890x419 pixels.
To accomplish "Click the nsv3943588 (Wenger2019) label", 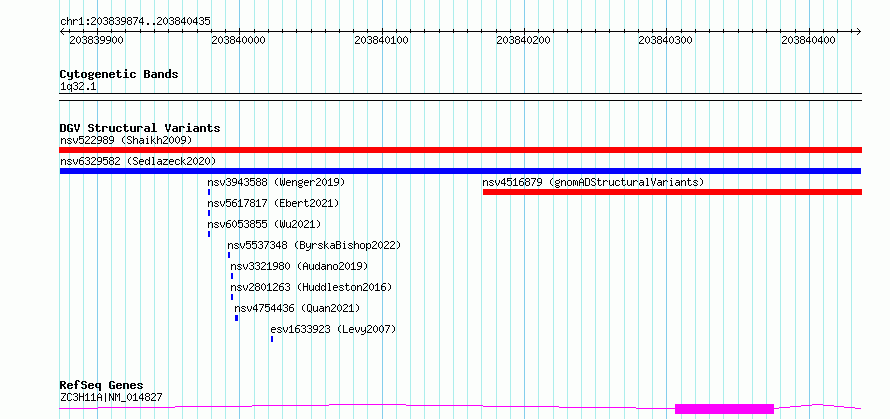I will coord(276,182).
